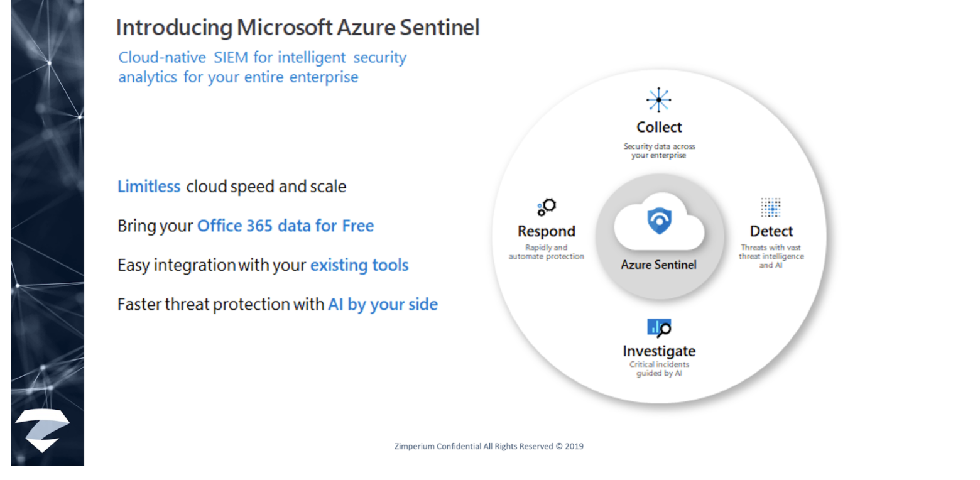Screen dimensions: 980x480
Task: Click the Zimperium logo at bottom left
Action: pos(42,430)
